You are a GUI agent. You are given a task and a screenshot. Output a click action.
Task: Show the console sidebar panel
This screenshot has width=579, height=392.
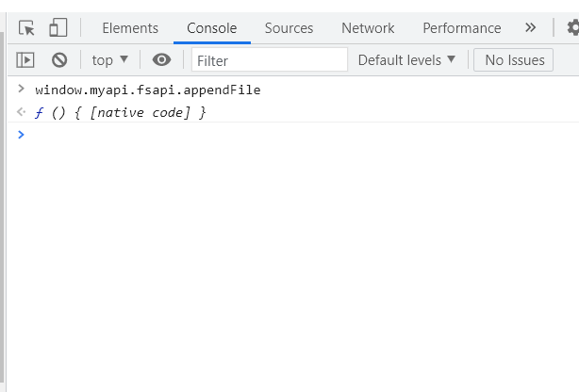(x=25, y=60)
